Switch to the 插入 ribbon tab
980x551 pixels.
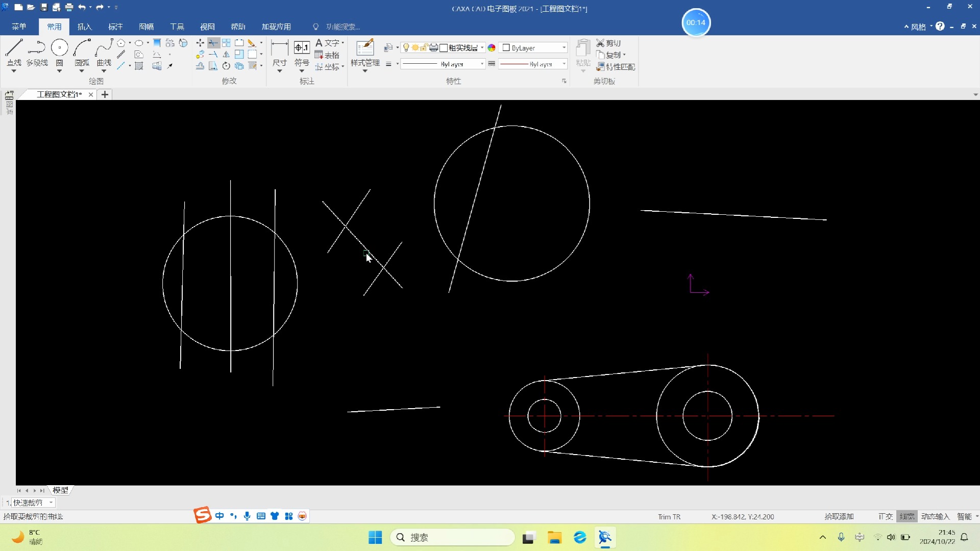point(85,27)
